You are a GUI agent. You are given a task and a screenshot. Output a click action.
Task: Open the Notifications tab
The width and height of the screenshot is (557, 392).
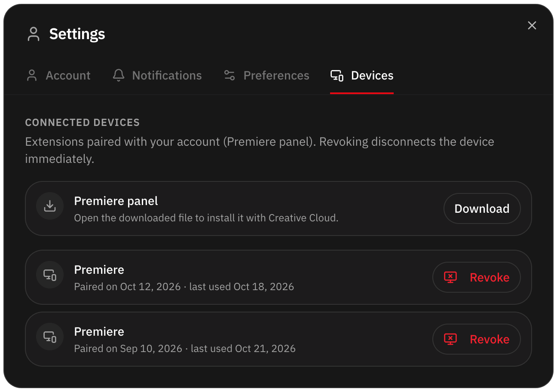[x=157, y=76]
